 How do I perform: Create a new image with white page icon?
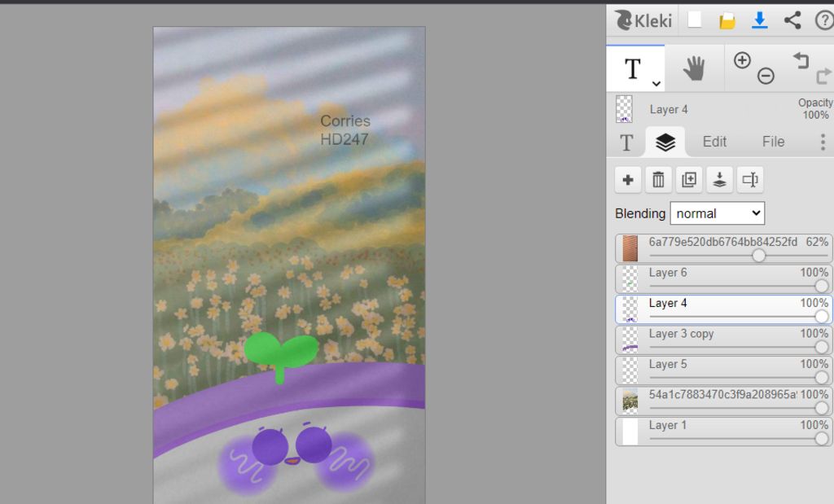coord(694,20)
